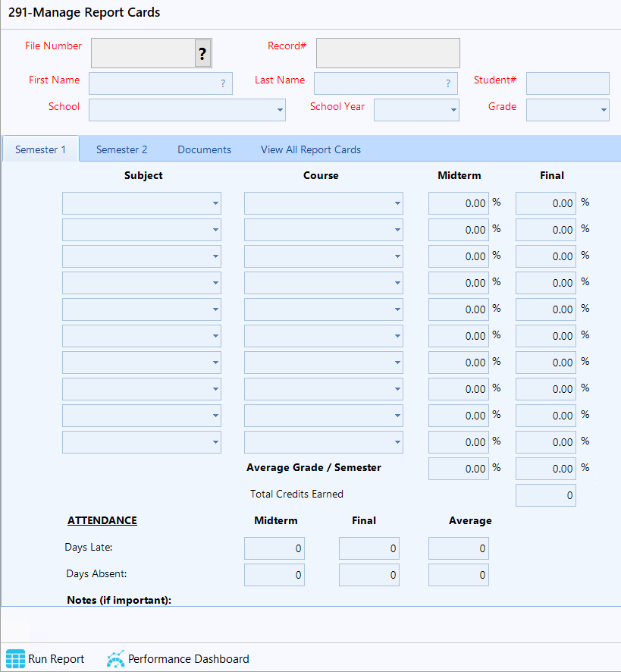The height and width of the screenshot is (672, 621).
Task: Open the View All Report Cards tab
Action: pyautogui.click(x=311, y=149)
